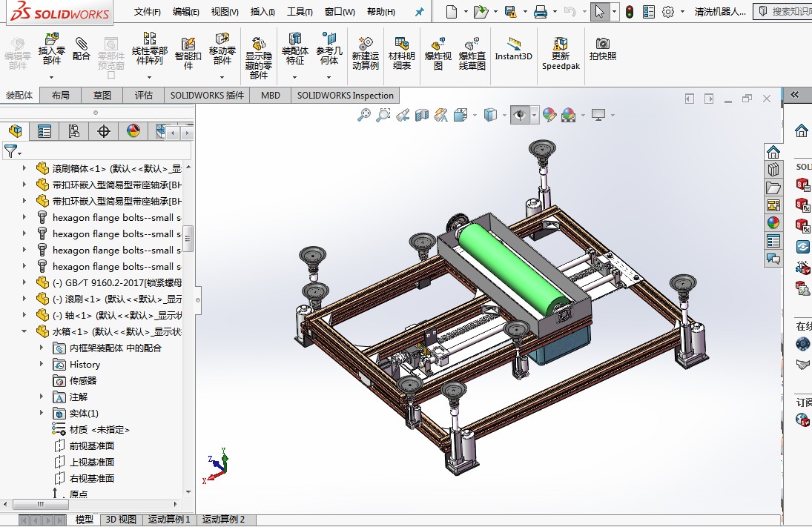This screenshot has height=527, width=812.
Task: Click the knowledge base search field (搜索知识库)
Action: (x=783, y=11)
